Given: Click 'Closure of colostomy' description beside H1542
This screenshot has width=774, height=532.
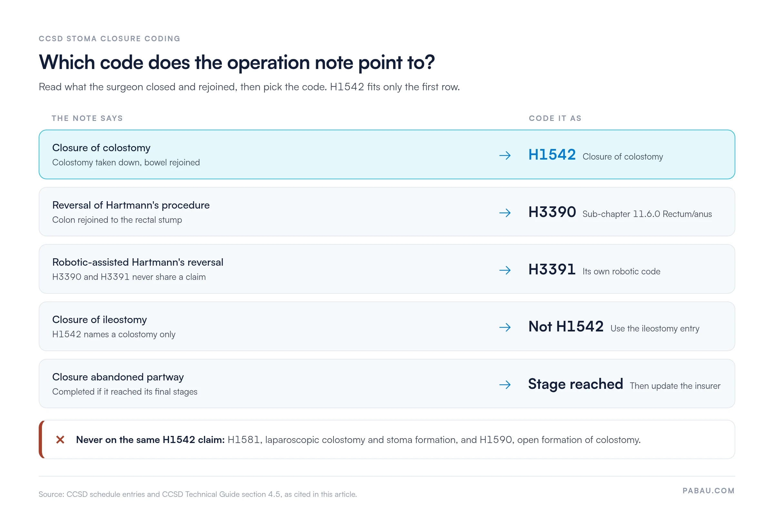Looking at the screenshot, I should pyautogui.click(x=622, y=157).
